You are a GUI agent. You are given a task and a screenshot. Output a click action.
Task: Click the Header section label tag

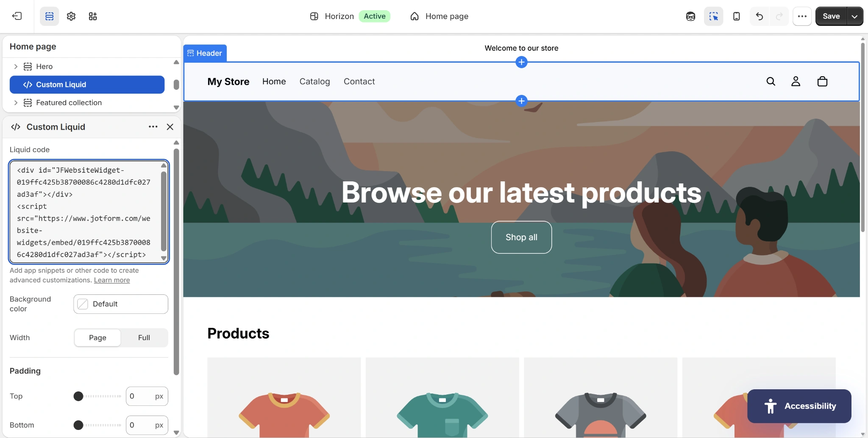[x=205, y=53]
